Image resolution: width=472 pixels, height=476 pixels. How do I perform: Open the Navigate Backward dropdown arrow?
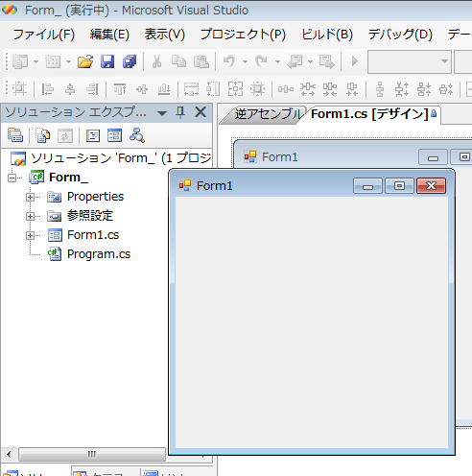(x=310, y=61)
